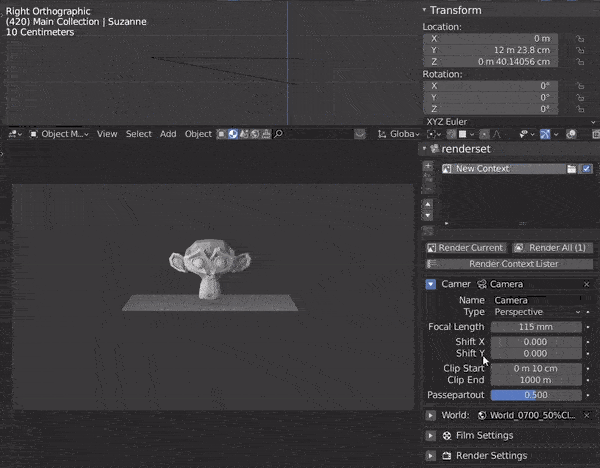Image resolution: width=600 pixels, height=468 pixels.
Task: Open the Global transform orientation dropdown
Action: click(x=399, y=134)
